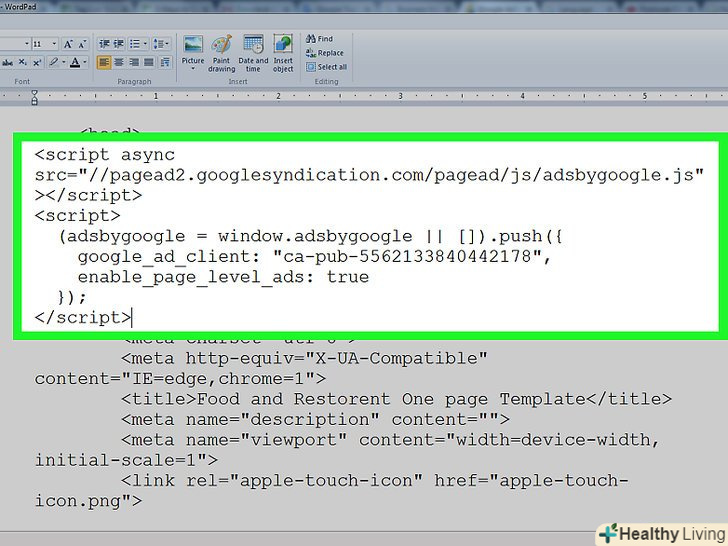Expand the Picture dropdown arrow
Viewport: 728px width, 546px height.
click(193, 69)
